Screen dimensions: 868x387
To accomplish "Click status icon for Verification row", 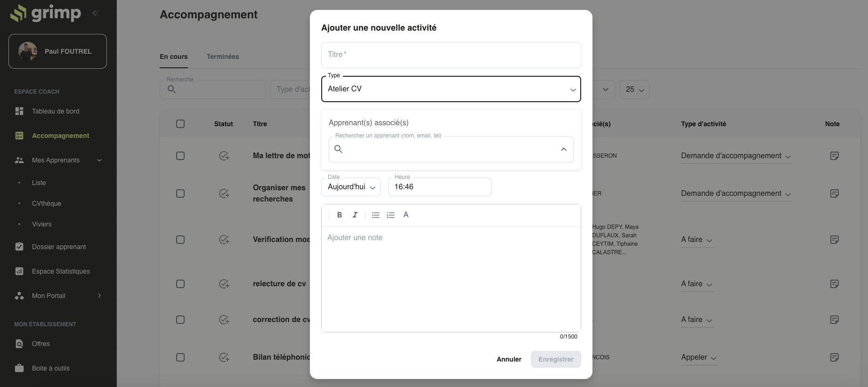I will tap(224, 240).
